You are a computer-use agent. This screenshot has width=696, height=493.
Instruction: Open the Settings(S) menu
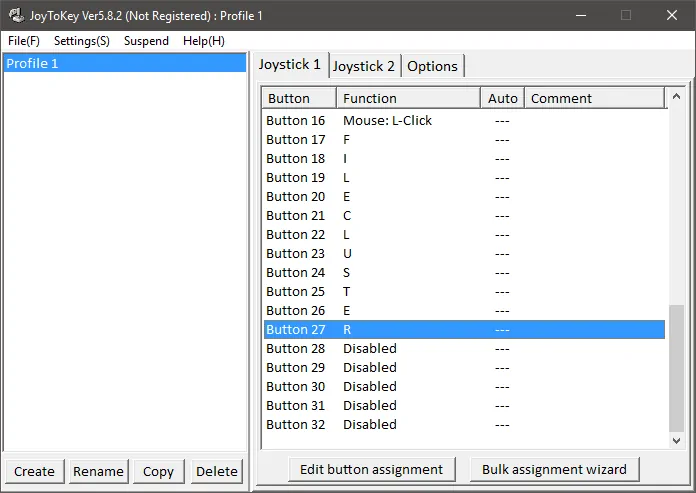tap(82, 41)
